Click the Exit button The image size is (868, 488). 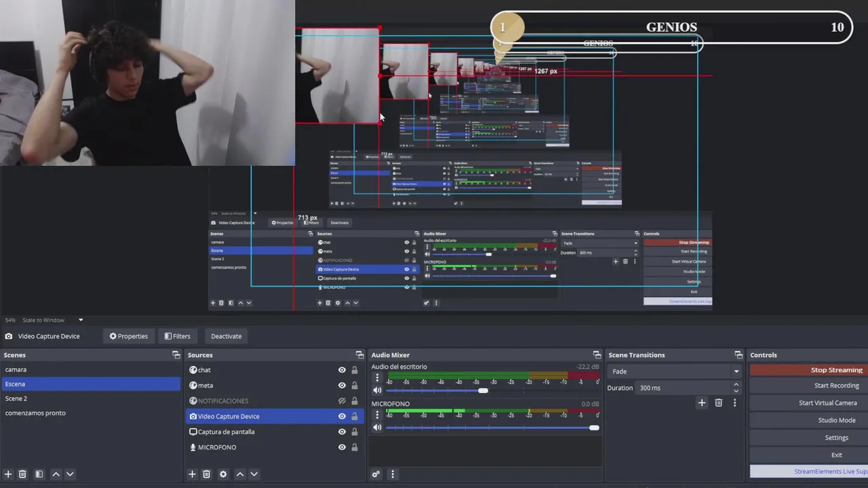pos(808,455)
